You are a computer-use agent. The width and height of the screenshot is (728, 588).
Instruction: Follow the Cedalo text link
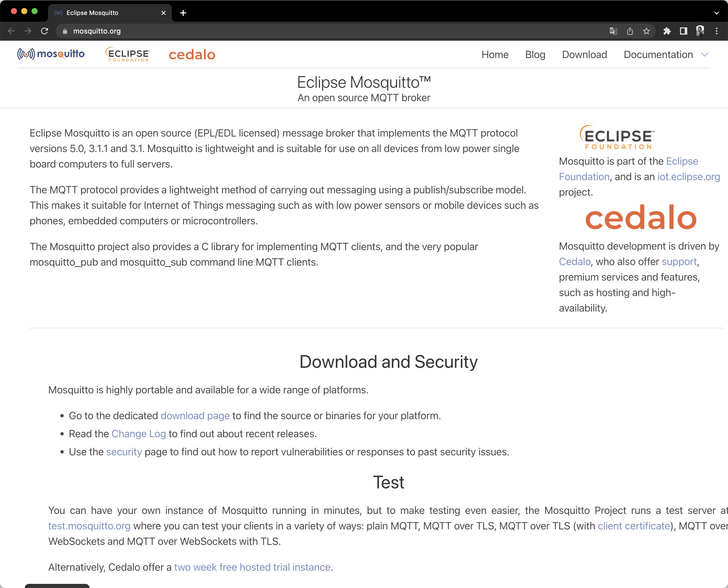[575, 262]
